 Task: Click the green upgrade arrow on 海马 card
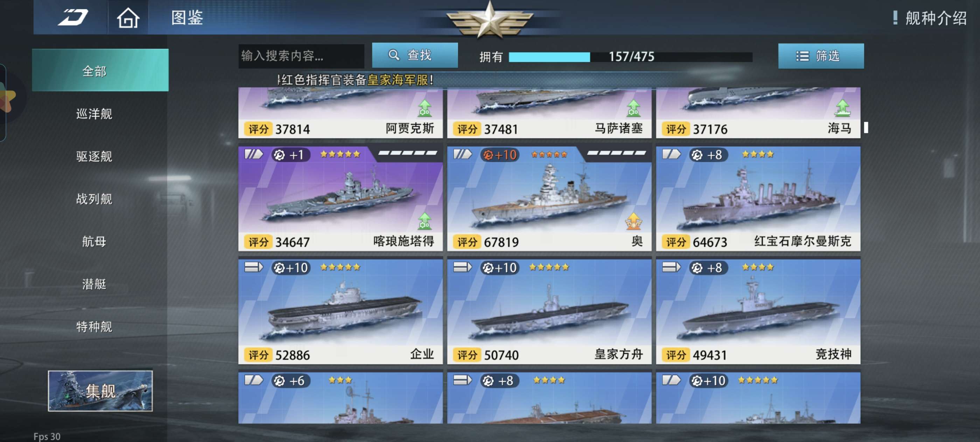coord(842,108)
